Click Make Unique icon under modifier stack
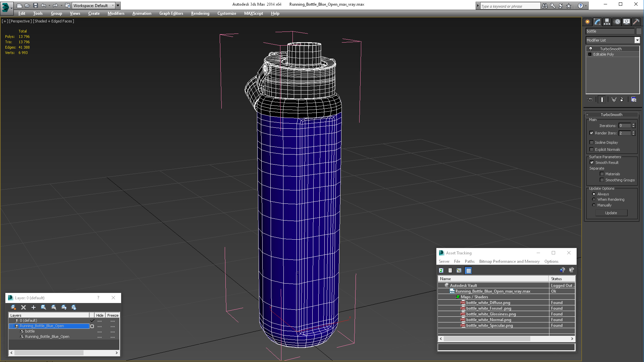This screenshot has width=644, height=362. pyautogui.click(x=614, y=100)
